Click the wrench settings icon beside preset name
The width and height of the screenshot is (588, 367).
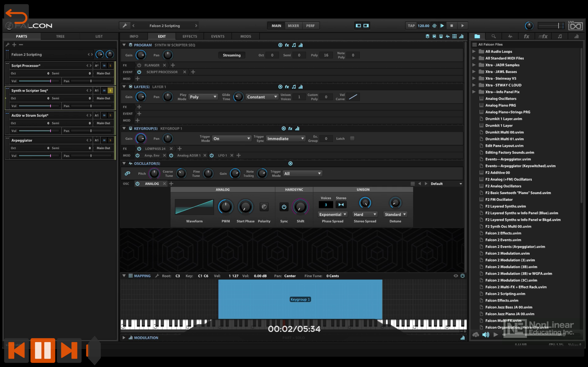[x=125, y=25]
